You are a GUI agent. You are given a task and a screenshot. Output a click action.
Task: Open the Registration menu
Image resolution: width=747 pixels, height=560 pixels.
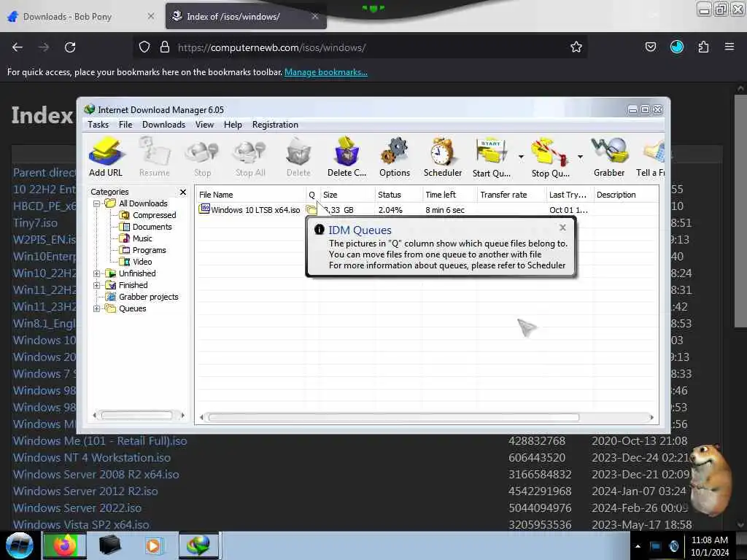click(275, 125)
